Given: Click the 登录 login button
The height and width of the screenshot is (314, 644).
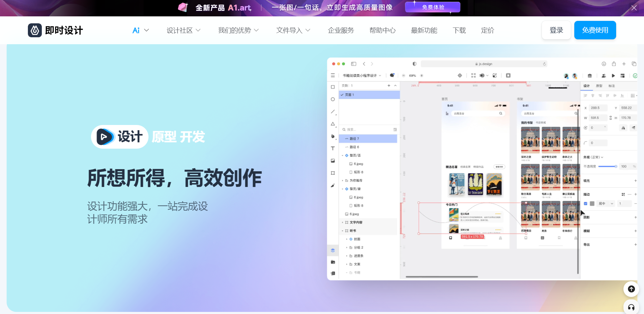Looking at the screenshot, I should (556, 30).
